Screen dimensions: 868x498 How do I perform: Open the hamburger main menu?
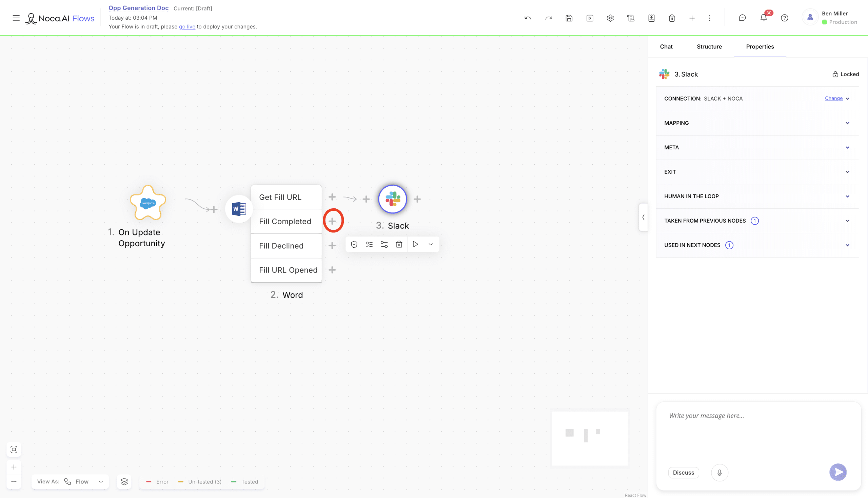(16, 18)
